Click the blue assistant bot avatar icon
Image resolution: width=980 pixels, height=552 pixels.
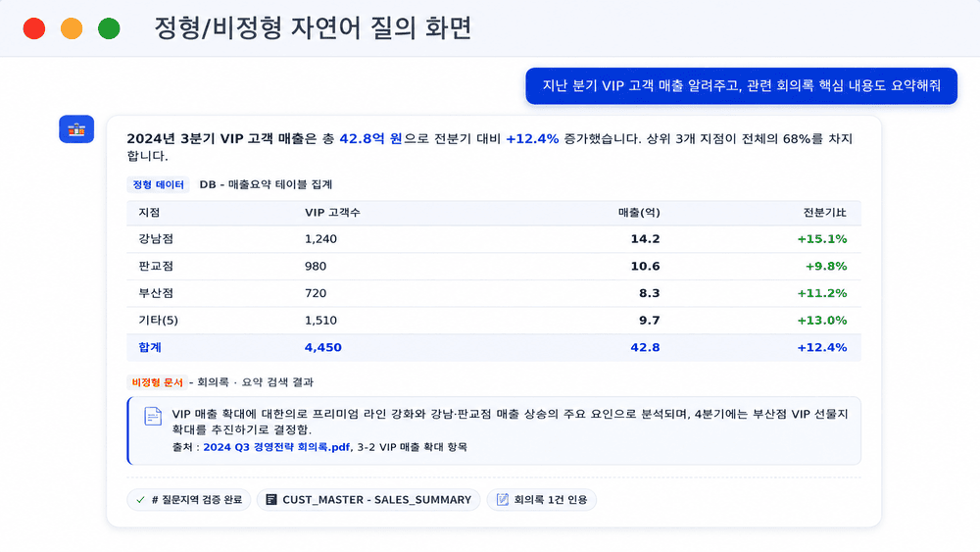pos(76,129)
